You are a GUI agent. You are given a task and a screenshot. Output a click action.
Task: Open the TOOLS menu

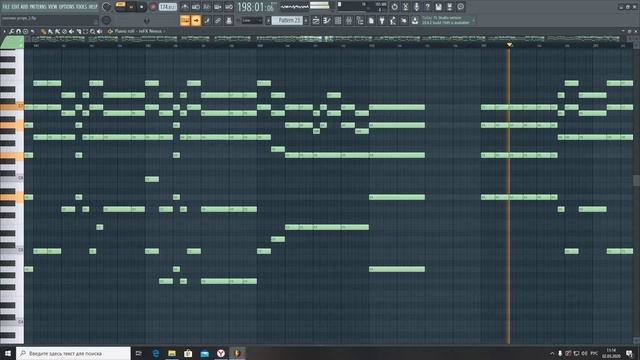(81, 7)
